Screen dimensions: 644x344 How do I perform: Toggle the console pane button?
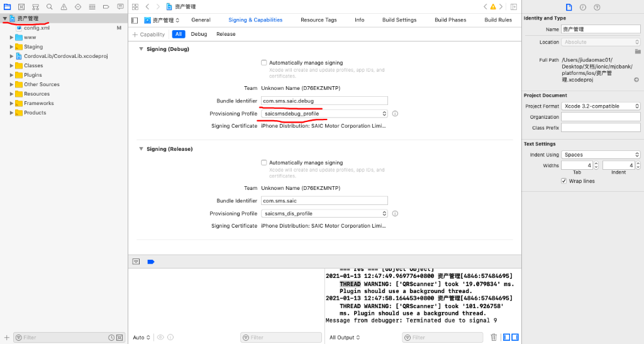point(514,337)
